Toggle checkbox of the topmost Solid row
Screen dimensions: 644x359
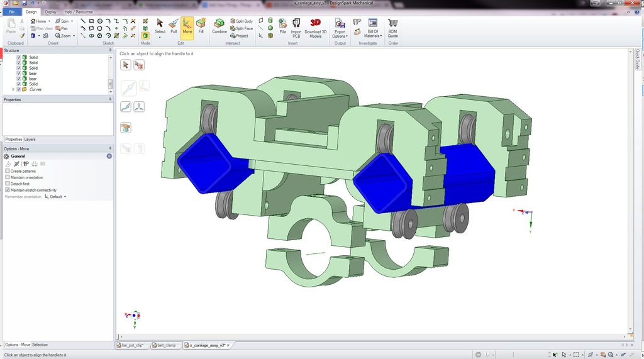[x=18, y=57]
